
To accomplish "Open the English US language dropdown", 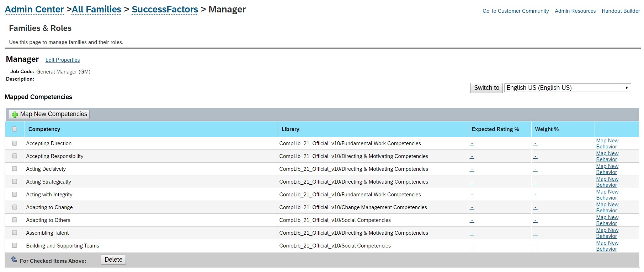I will coord(568,88).
